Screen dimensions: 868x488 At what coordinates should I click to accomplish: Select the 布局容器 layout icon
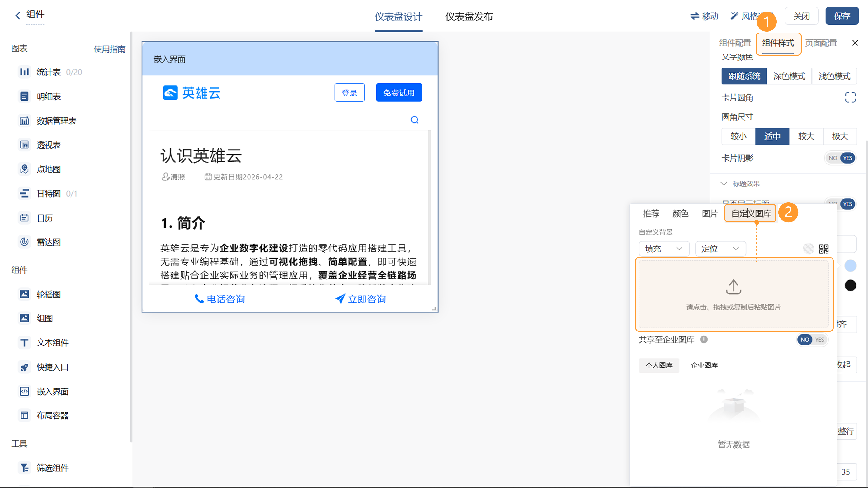click(x=24, y=415)
